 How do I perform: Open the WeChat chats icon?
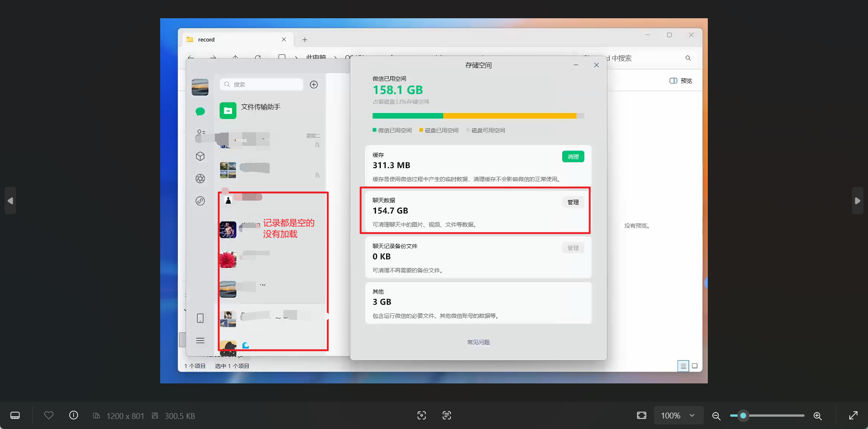200,111
